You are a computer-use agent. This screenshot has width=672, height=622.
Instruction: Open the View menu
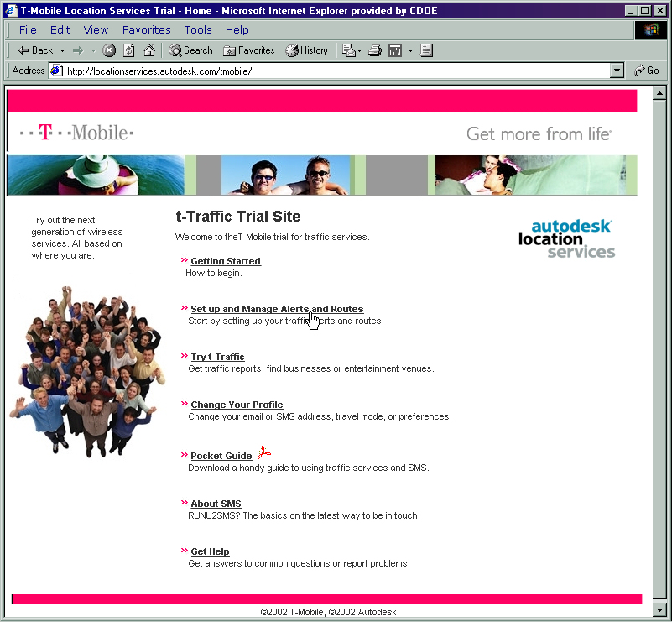[x=96, y=29]
